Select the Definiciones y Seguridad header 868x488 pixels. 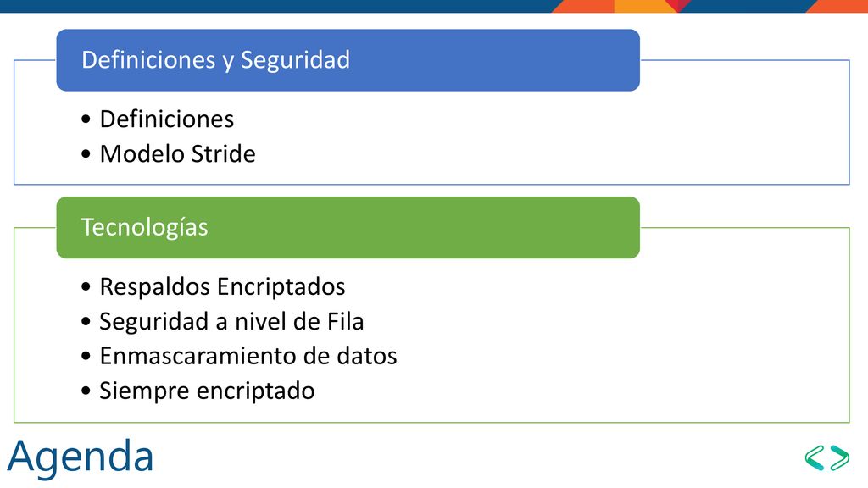[348, 60]
